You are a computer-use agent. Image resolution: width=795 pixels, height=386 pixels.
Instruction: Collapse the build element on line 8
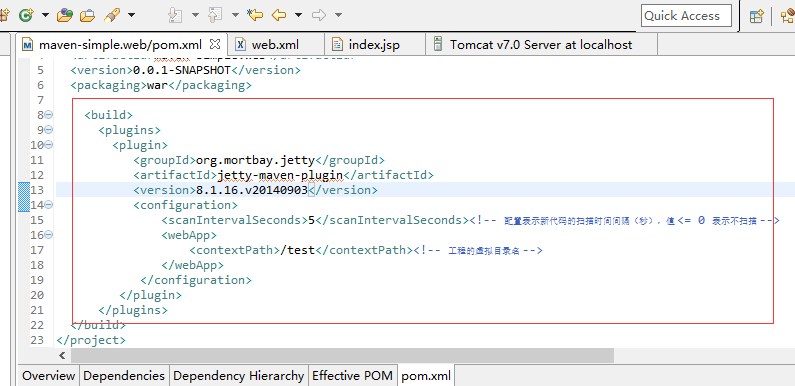[x=49, y=115]
